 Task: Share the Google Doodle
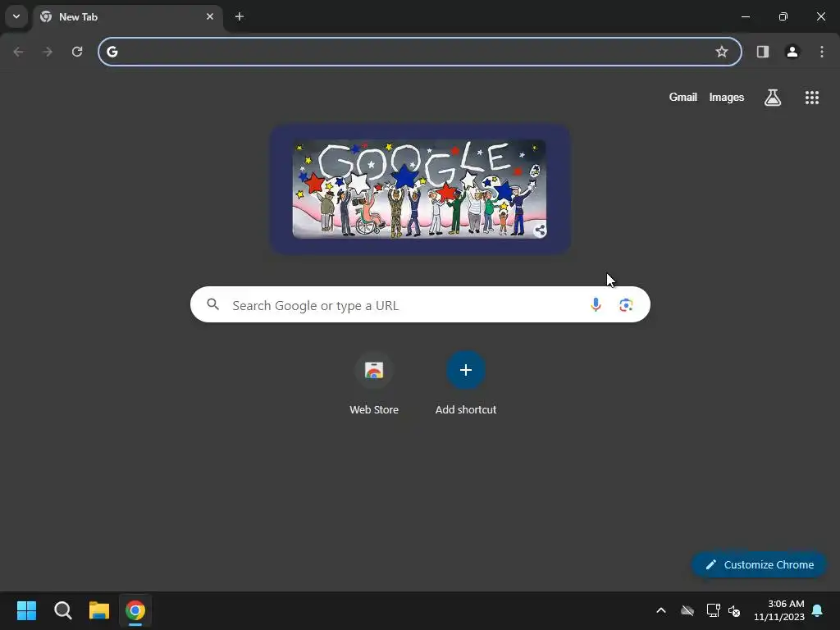(540, 231)
